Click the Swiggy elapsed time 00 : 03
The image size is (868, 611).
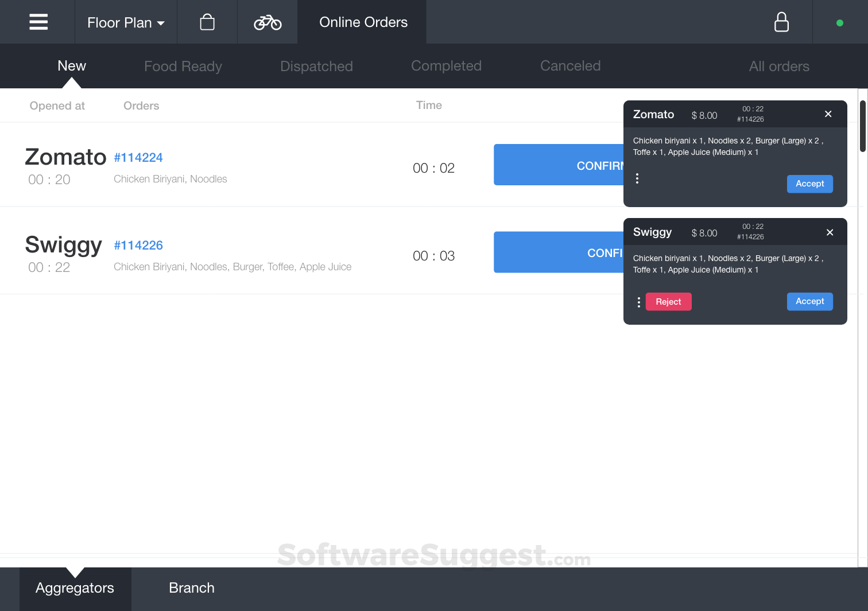pos(433,256)
